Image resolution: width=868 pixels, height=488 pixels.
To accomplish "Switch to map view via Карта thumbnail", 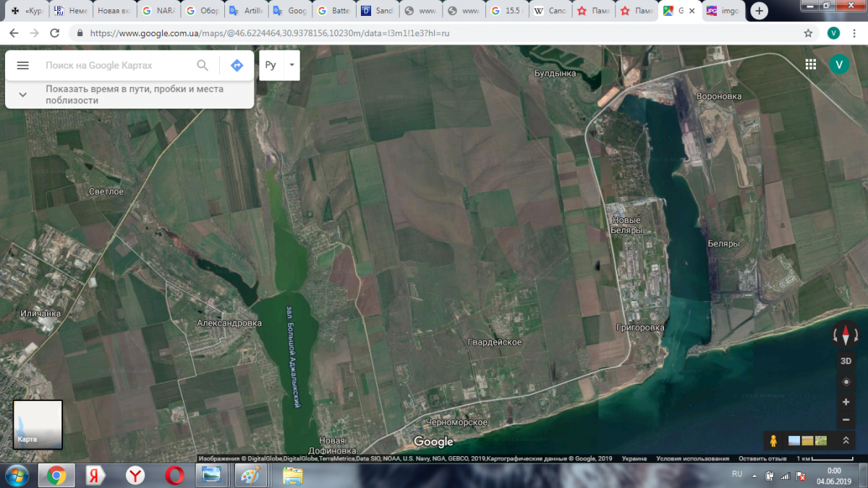I will click(38, 424).
